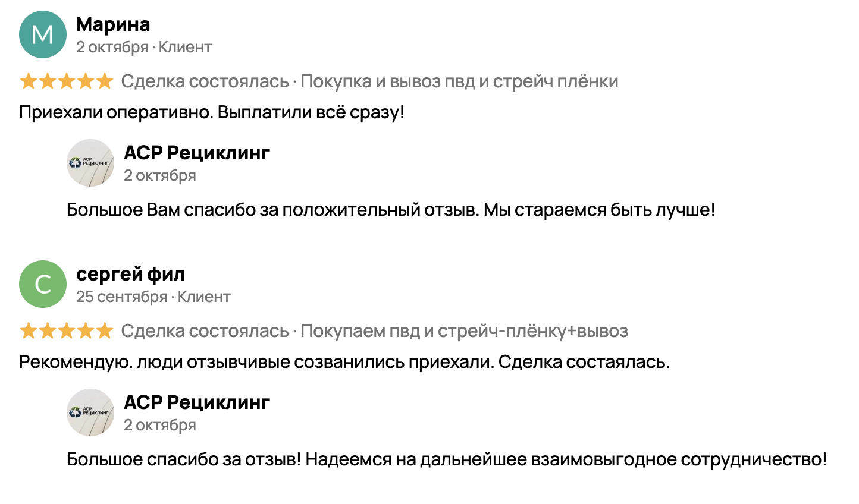This screenshot has height=504, width=859.
Task: Click review text starting with Рекомендую
Action: click(344, 362)
